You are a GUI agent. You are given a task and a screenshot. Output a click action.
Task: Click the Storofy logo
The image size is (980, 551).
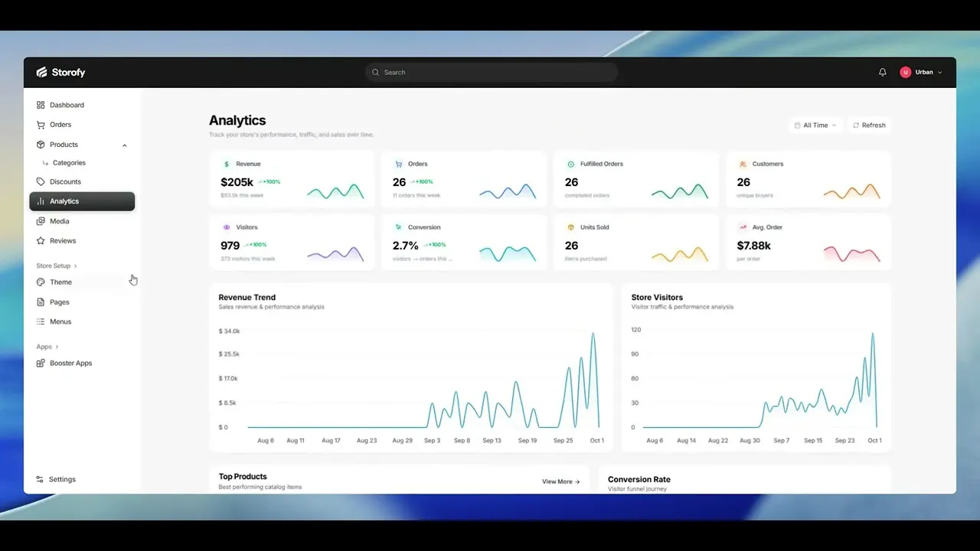[61, 72]
